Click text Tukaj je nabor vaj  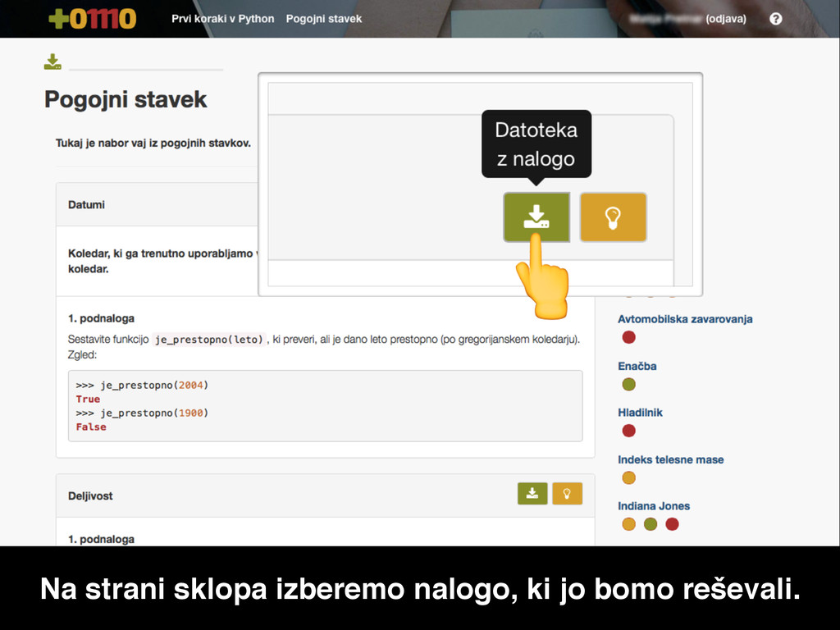[x=153, y=143]
